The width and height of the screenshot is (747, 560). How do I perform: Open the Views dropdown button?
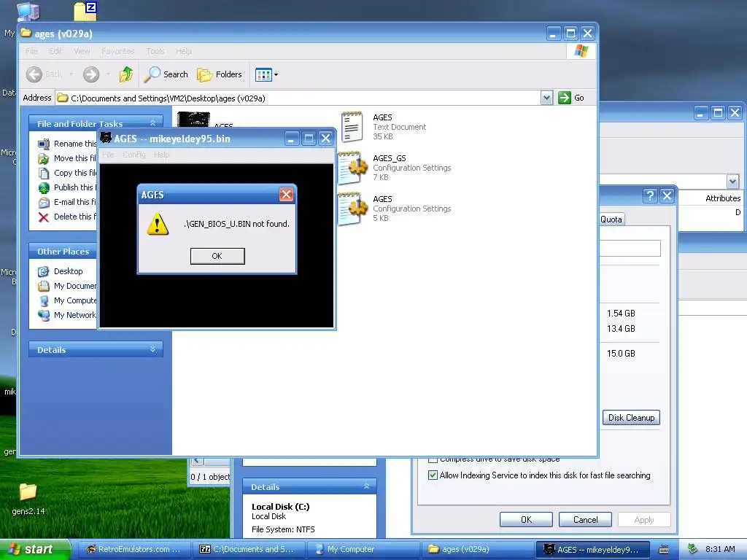coord(267,74)
